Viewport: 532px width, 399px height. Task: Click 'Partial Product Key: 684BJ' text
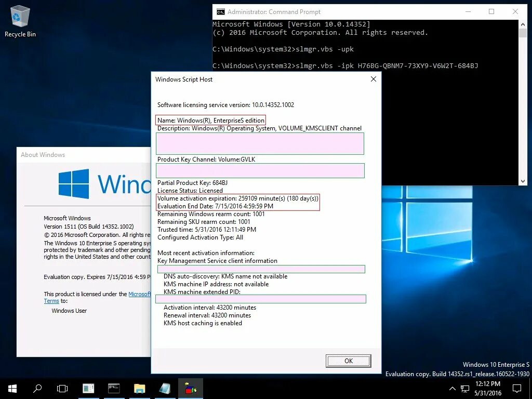(192, 183)
